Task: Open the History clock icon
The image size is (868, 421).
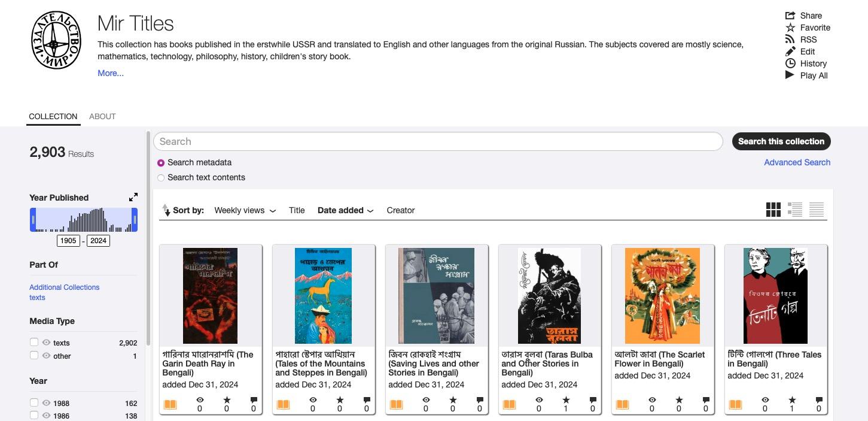Action: (790, 63)
